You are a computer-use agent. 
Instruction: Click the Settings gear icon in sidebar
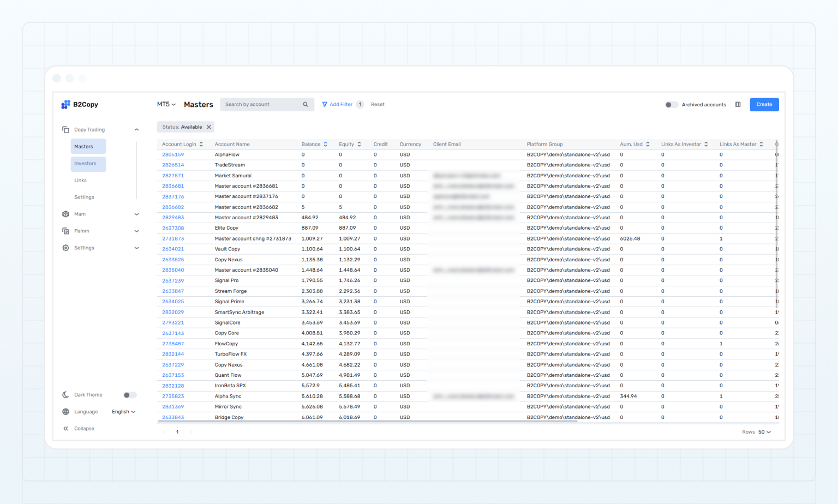coord(65,248)
